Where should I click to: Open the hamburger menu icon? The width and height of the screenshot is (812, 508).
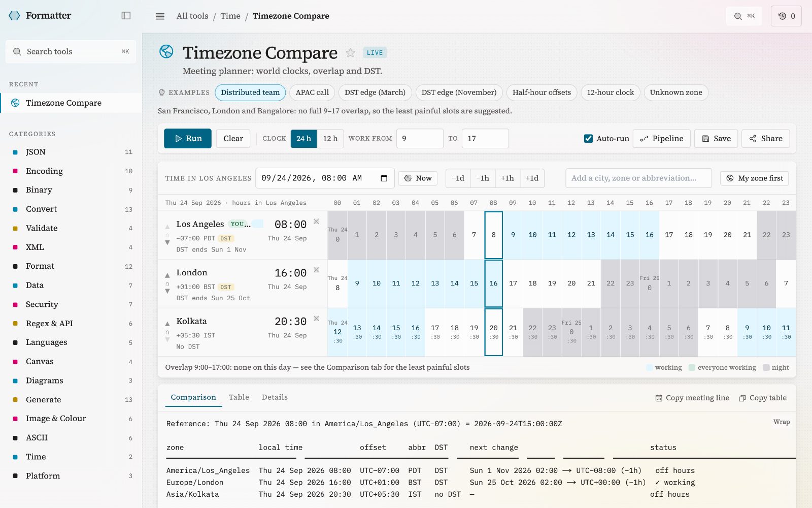tap(160, 16)
